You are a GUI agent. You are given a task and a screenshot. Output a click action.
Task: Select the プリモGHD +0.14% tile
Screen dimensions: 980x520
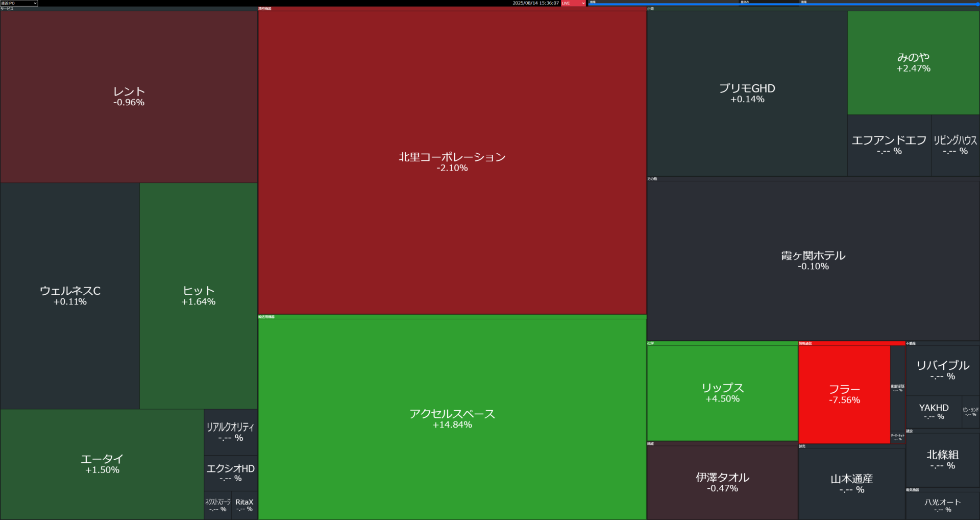tap(747, 93)
